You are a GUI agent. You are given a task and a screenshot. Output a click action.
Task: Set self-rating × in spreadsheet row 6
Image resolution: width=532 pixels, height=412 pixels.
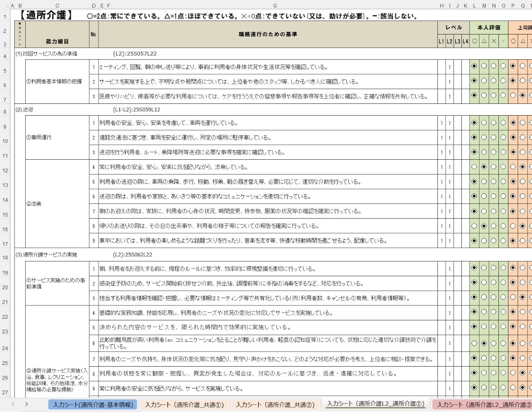click(494, 81)
